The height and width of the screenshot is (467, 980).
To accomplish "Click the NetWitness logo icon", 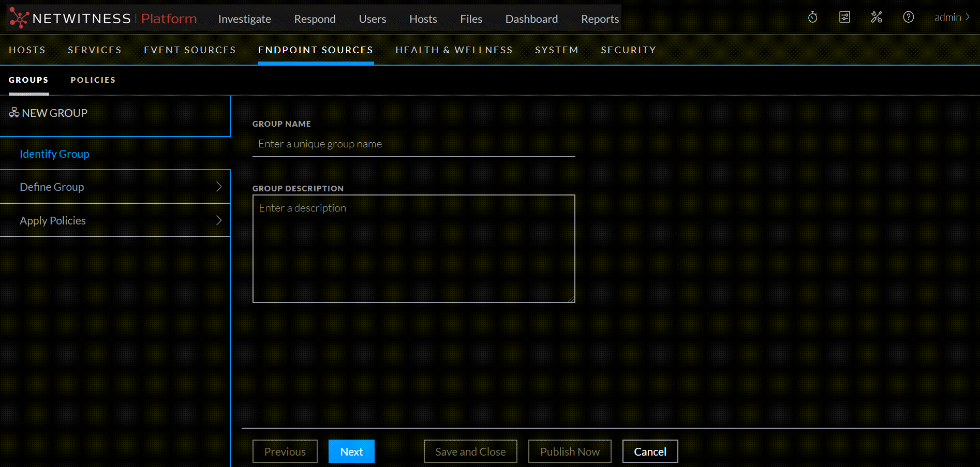I will pos(19,18).
